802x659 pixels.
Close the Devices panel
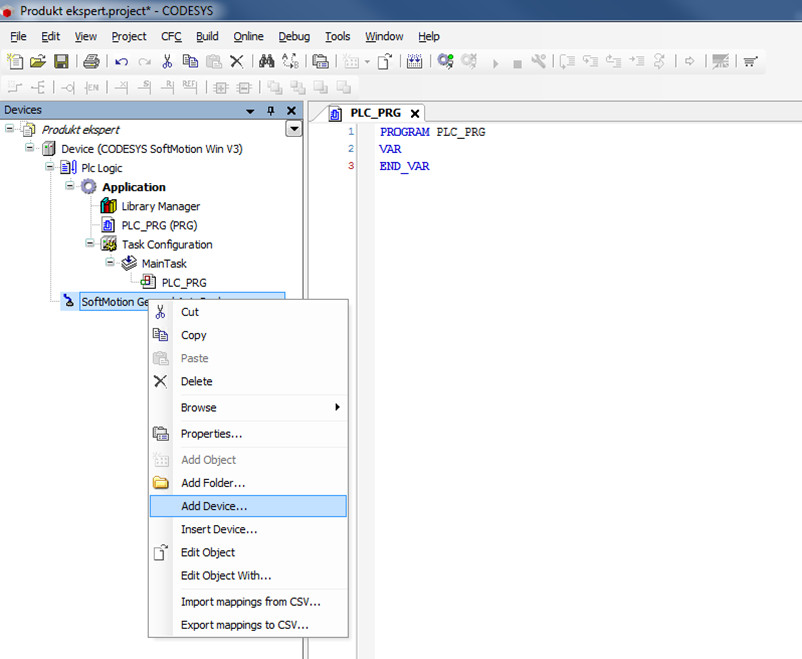pyautogui.click(x=292, y=111)
